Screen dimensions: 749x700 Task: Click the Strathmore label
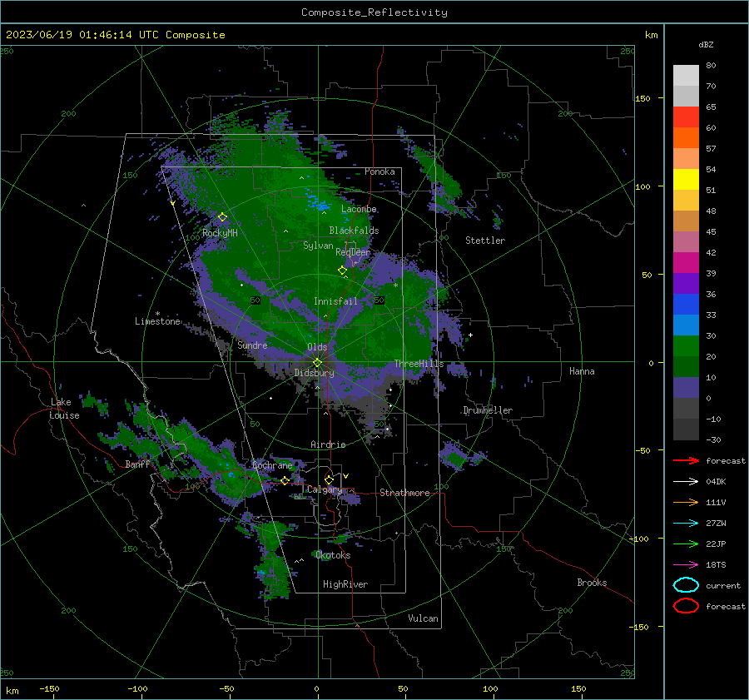pos(404,493)
